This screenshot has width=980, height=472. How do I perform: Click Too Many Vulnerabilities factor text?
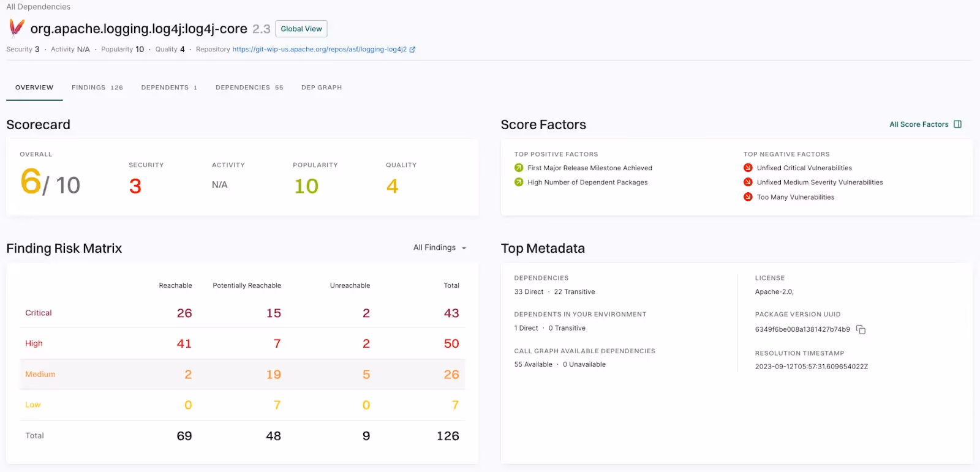[x=796, y=197]
